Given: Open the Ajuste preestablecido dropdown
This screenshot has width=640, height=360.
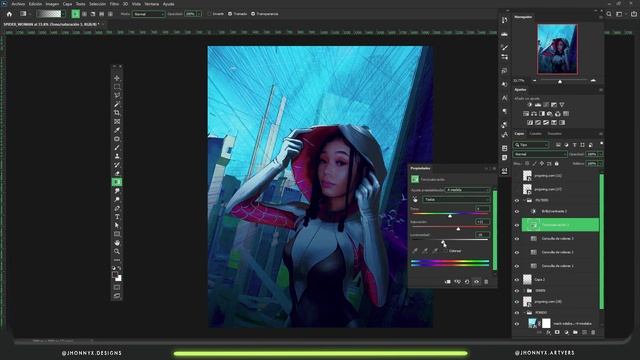Looking at the screenshot, I should click(x=467, y=190).
